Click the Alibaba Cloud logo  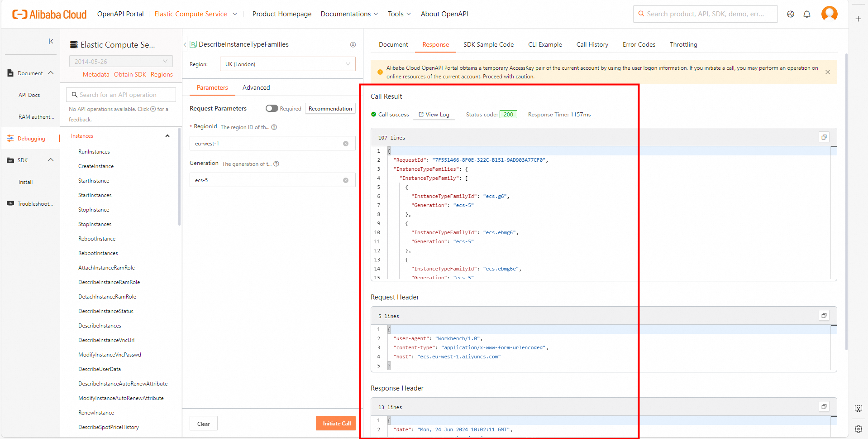(x=49, y=14)
